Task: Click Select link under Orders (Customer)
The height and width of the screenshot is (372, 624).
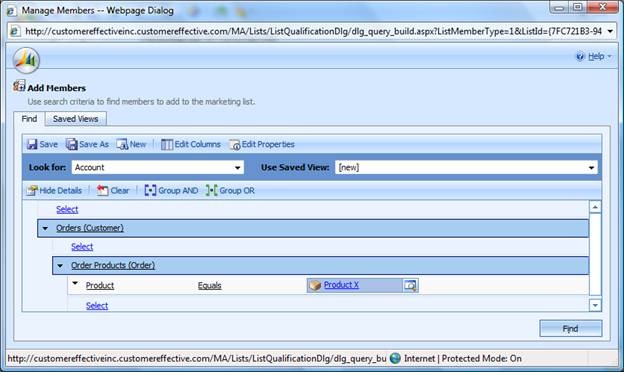Action: click(82, 247)
